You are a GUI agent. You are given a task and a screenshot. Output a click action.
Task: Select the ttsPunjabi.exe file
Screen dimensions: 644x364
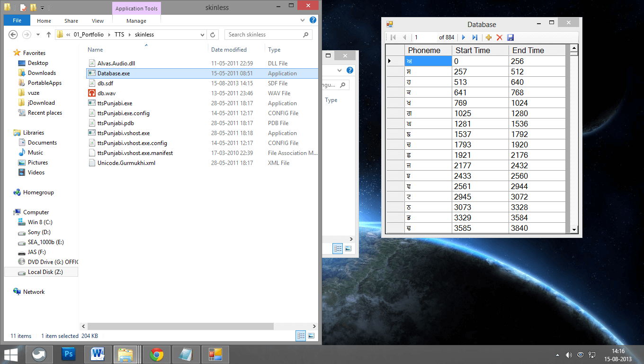pyautogui.click(x=115, y=103)
